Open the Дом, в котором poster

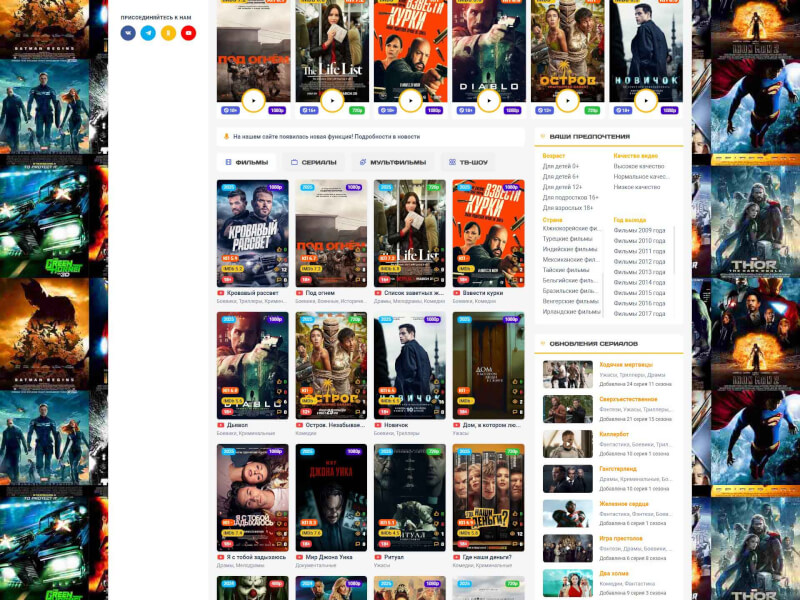tap(488, 365)
